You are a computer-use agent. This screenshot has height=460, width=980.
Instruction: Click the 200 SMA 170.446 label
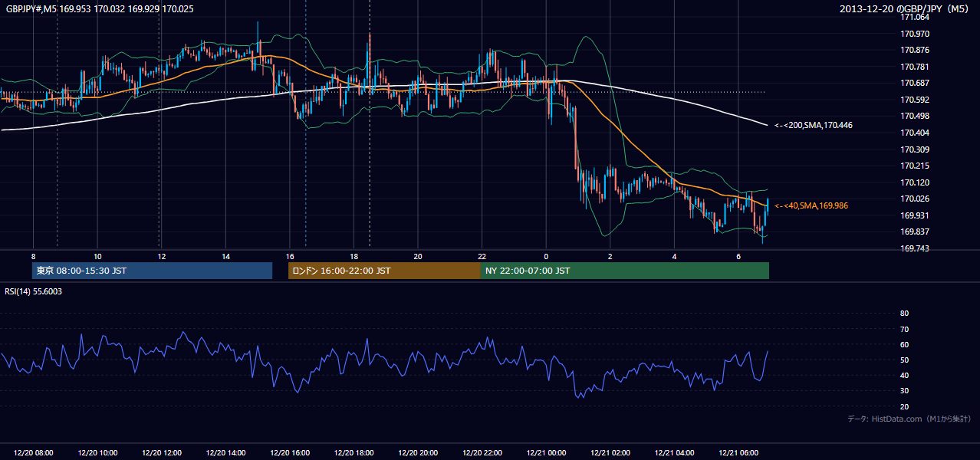(813, 125)
